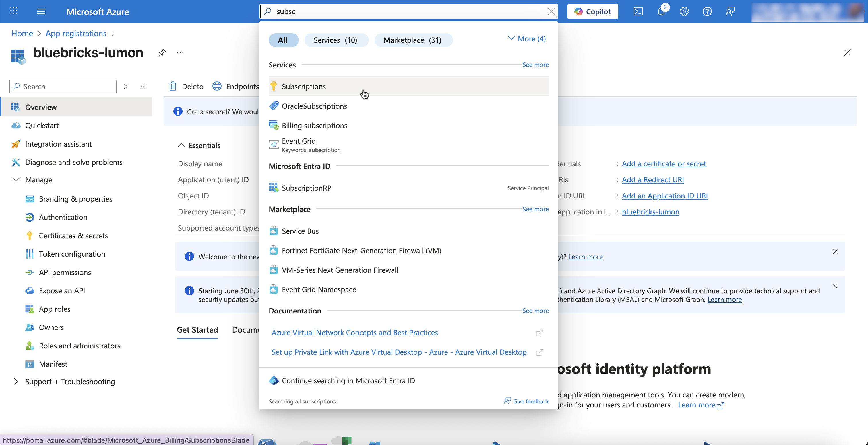Screen dimensions: 868x445
Task: Open the Cloud Shell terminal icon
Action: [x=638, y=12]
